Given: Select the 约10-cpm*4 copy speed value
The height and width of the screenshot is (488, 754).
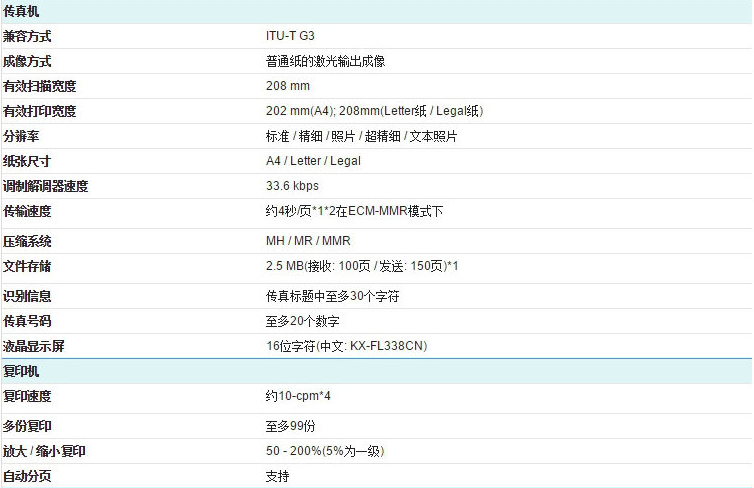Looking at the screenshot, I should coord(299,396).
